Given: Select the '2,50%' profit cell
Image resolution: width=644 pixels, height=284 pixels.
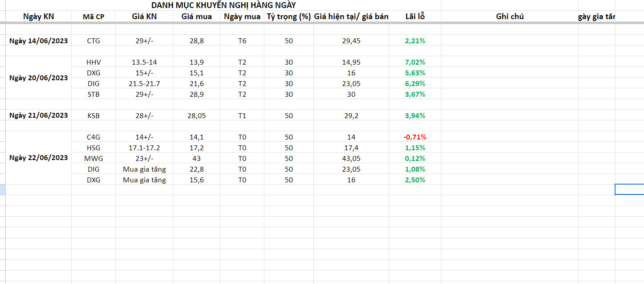Looking at the screenshot, I should tap(415, 180).
